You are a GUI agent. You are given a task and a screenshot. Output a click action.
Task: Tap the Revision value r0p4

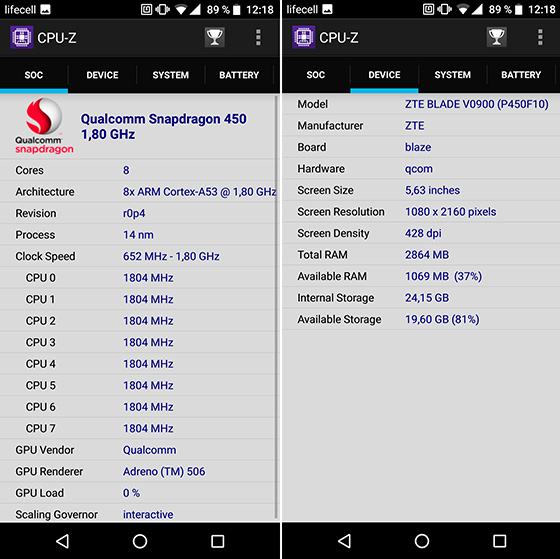(134, 213)
